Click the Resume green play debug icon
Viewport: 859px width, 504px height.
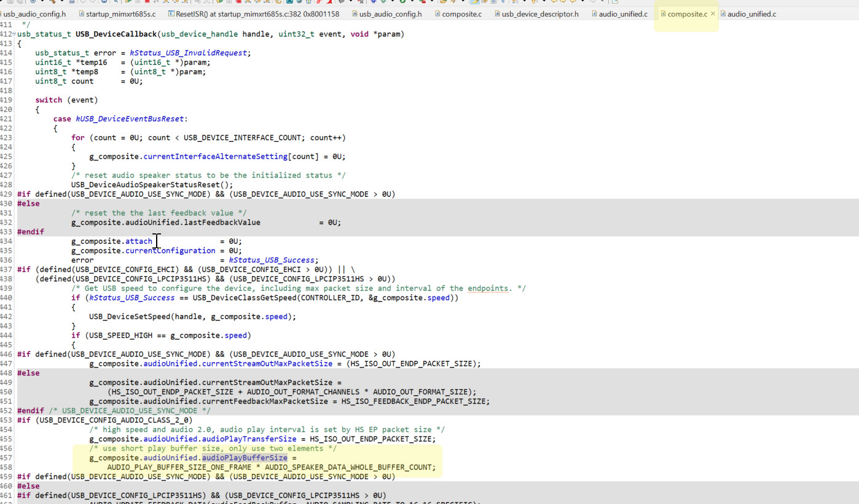point(127,3)
